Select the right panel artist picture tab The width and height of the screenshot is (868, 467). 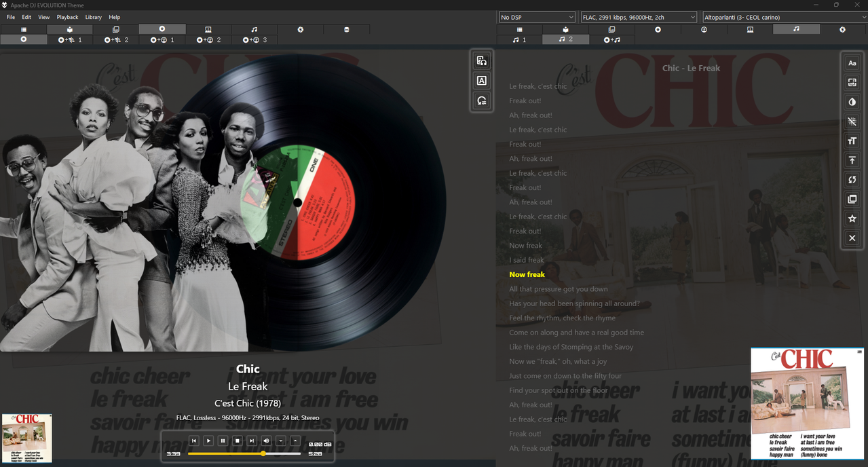[750, 30]
